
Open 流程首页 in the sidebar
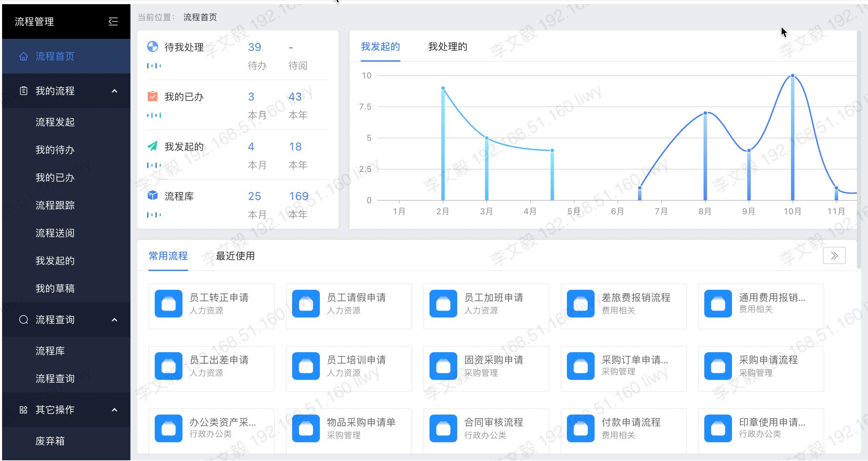point(66,56)
